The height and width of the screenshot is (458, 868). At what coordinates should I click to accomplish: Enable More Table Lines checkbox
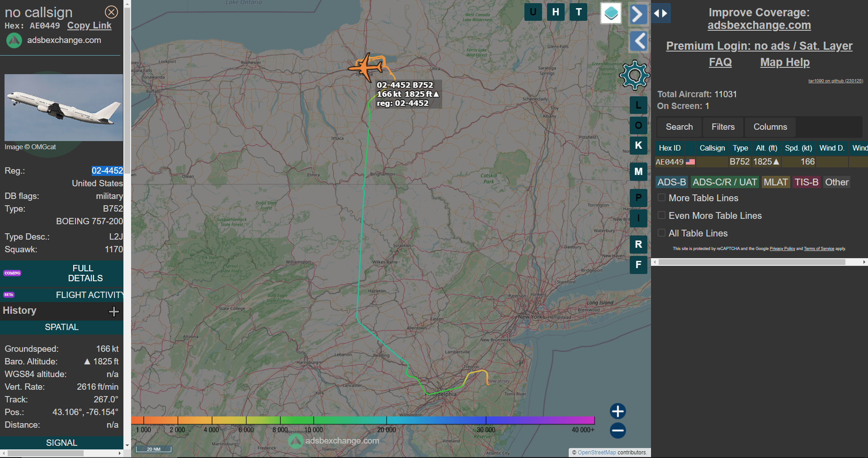coord(661,198)
